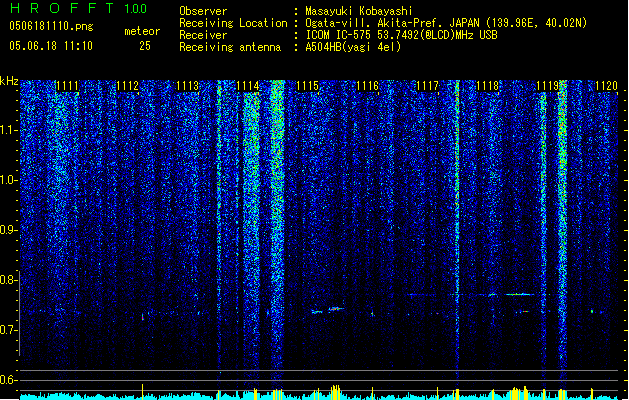
Task: Click the 'Receiver' label
Action: coord(203,35)
